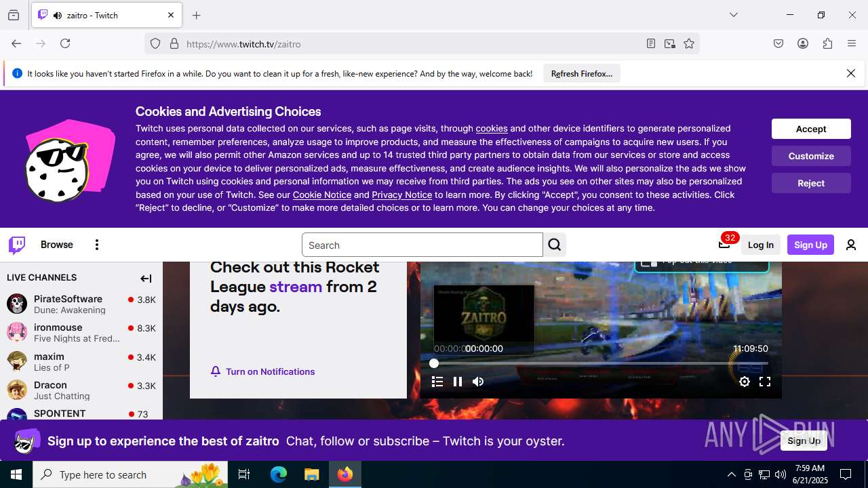Open ironmouse live channel
This screenshot has height=488, width=868.
[81, 332]
